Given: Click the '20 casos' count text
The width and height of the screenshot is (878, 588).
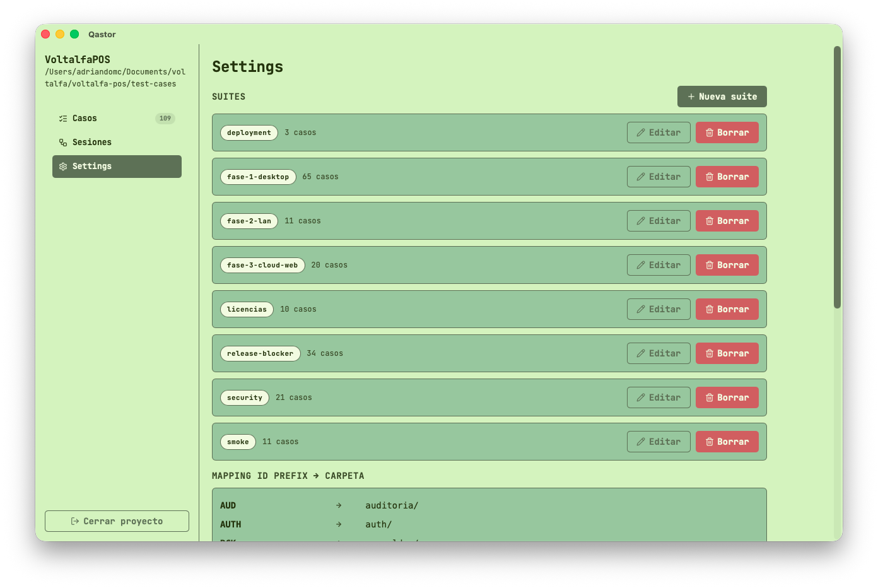Looking at the screenshot, I should click(329, 265).
